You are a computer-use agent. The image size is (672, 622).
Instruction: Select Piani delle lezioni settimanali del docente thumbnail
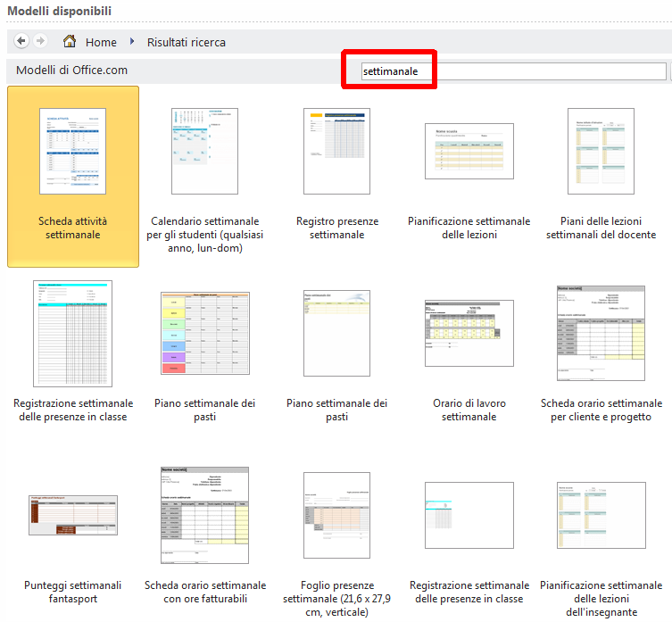601,152
